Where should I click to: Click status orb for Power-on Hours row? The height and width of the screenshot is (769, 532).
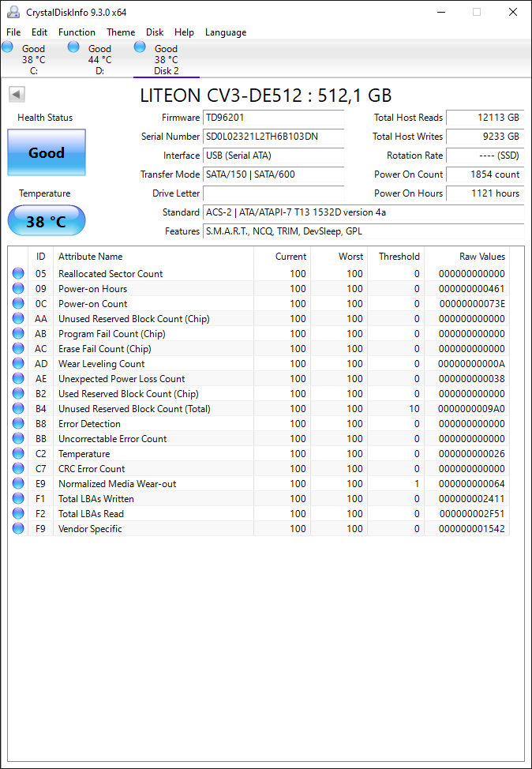18,288
